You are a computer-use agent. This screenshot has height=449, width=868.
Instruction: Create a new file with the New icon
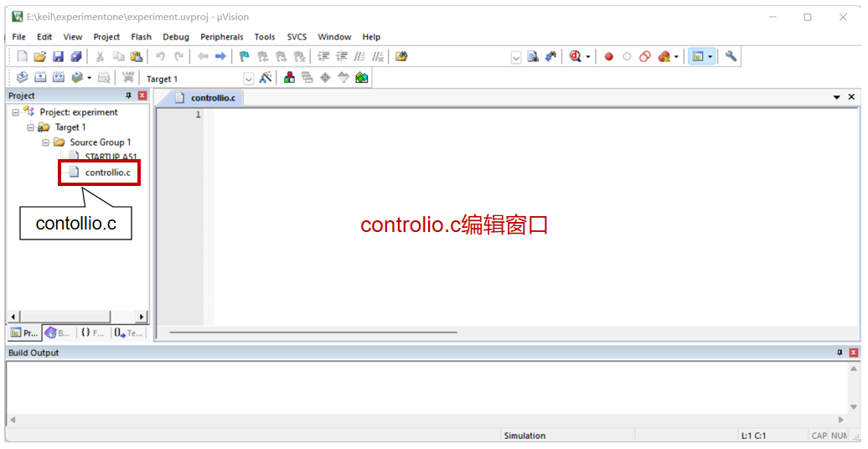pos(22,56)
